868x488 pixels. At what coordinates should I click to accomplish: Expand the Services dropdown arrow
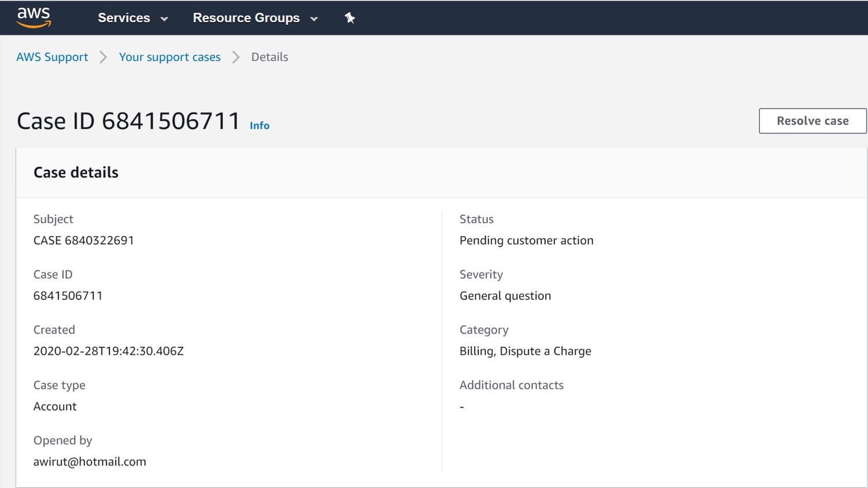point(164,19)
